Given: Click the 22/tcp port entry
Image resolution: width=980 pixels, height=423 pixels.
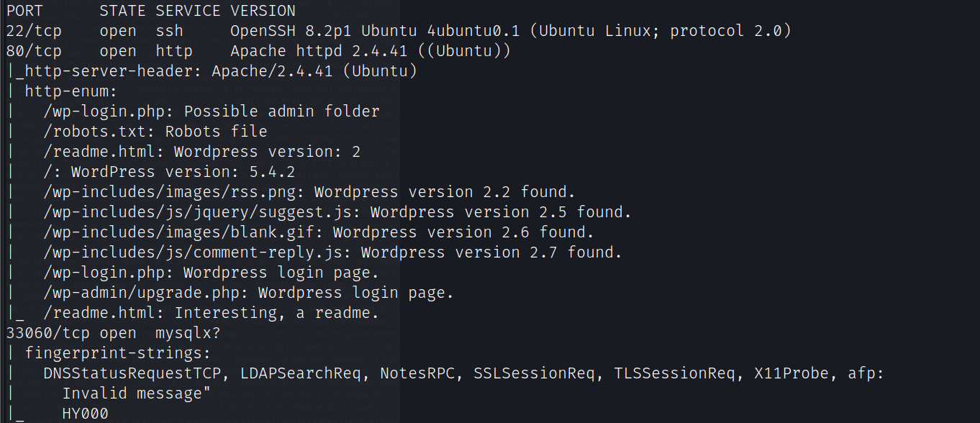Looking at the screenshot, I should [x=34, y=31].
